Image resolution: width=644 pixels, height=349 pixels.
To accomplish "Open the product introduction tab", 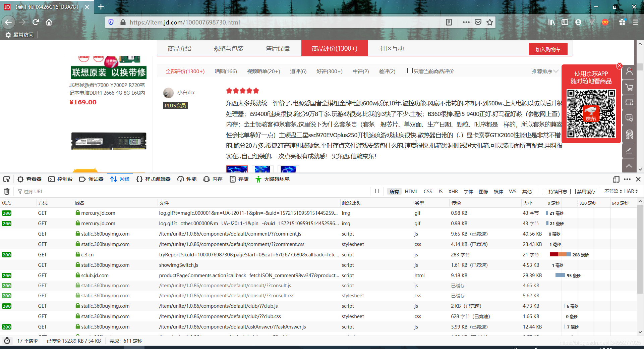I will click(179, 49).
